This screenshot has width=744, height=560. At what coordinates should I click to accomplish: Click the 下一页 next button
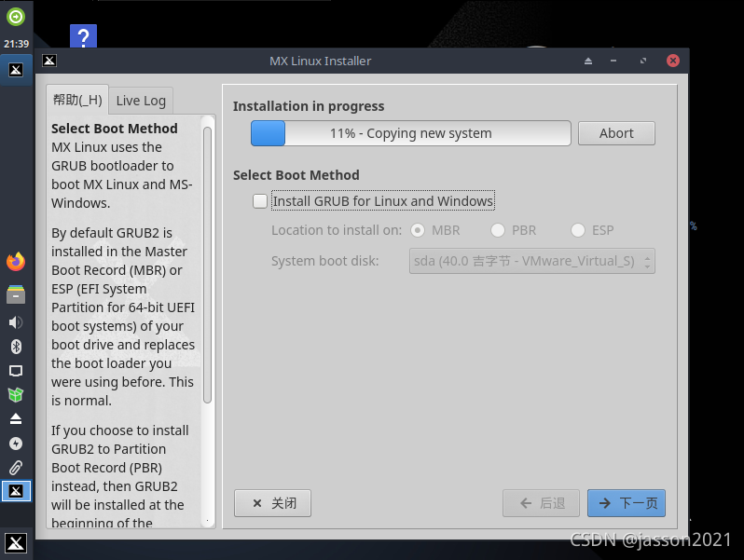(627, 503)
